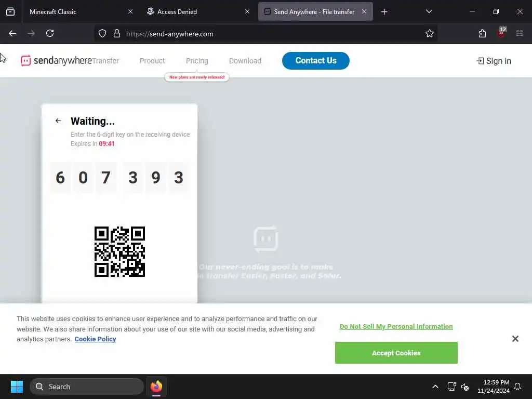Click the Accept Cookies button

396,353
